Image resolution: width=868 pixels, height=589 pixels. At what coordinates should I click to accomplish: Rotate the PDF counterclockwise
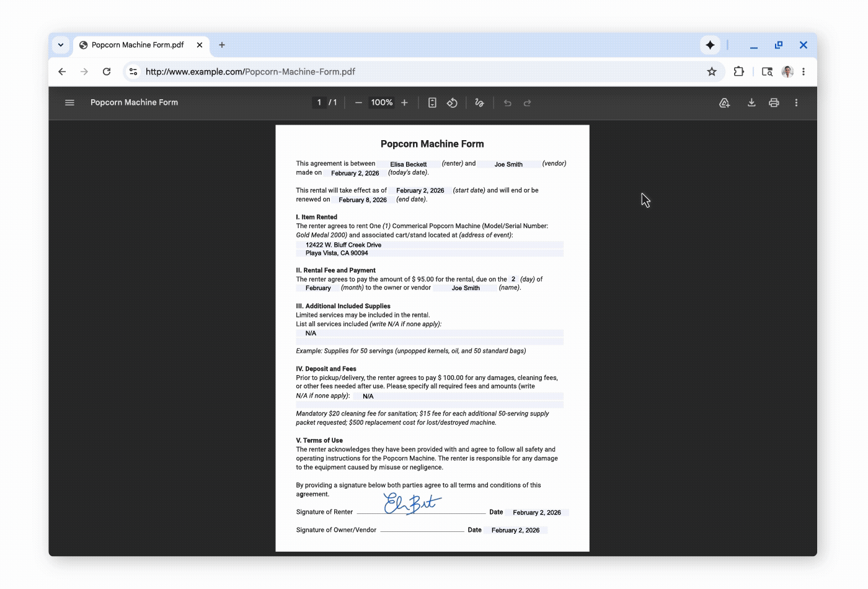tap(452, 102)
